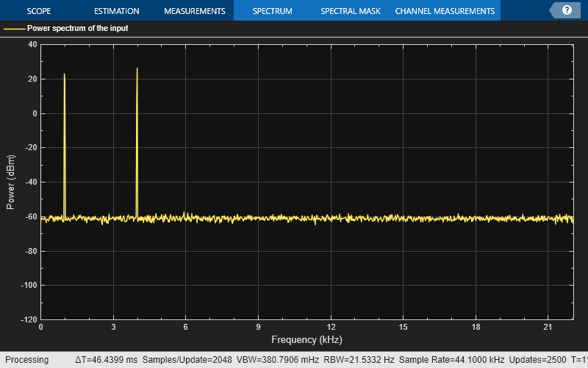Click the -120 y-axis tick label
Image resolution: width=588 pixels, height=368 pixels.
(29, 319)
